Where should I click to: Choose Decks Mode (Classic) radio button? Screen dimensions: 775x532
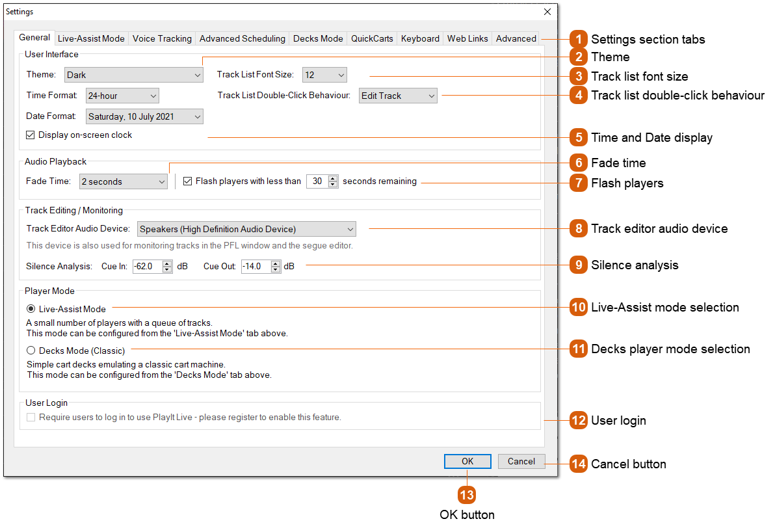coord(31,351)
